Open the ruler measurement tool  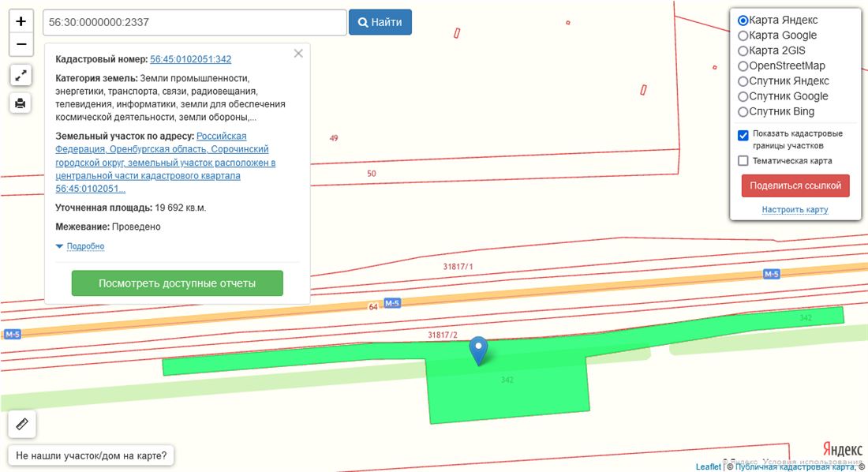pyautogui.click(x=22, y=424)
